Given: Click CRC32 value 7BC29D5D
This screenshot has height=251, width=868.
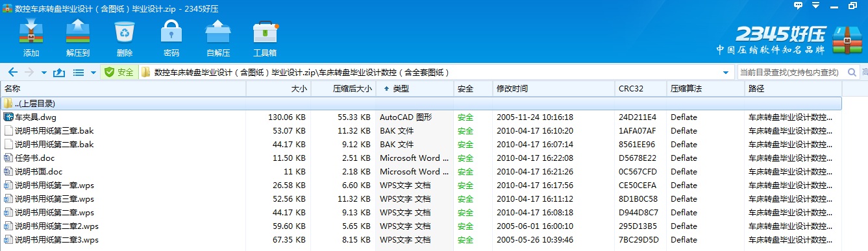Looking at the screenshot, I should pos(638,240).
